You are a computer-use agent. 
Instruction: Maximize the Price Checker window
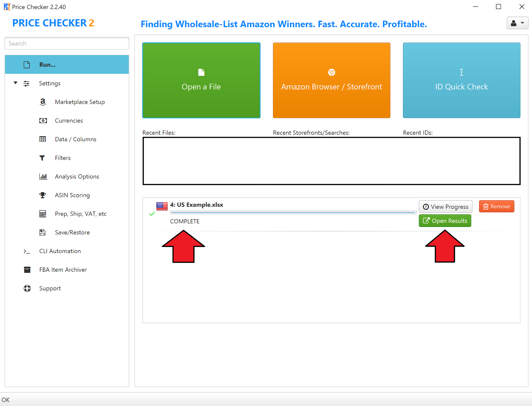point(498,7)
